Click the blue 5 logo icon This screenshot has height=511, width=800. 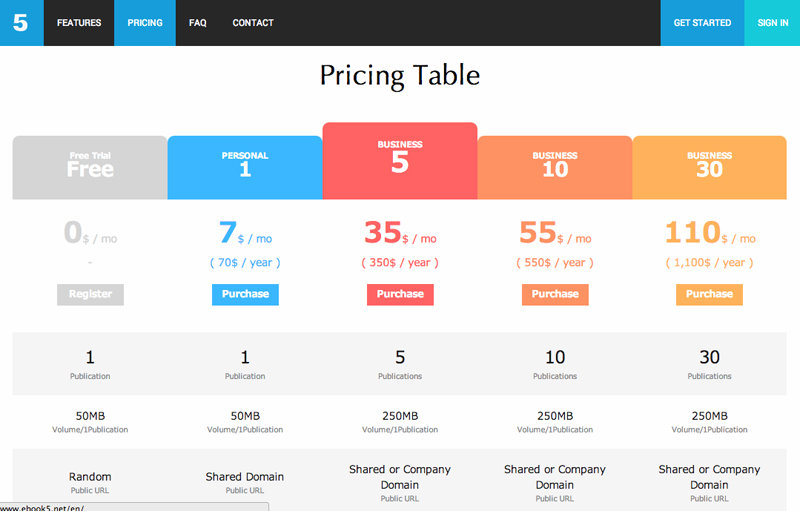point(21,22)
